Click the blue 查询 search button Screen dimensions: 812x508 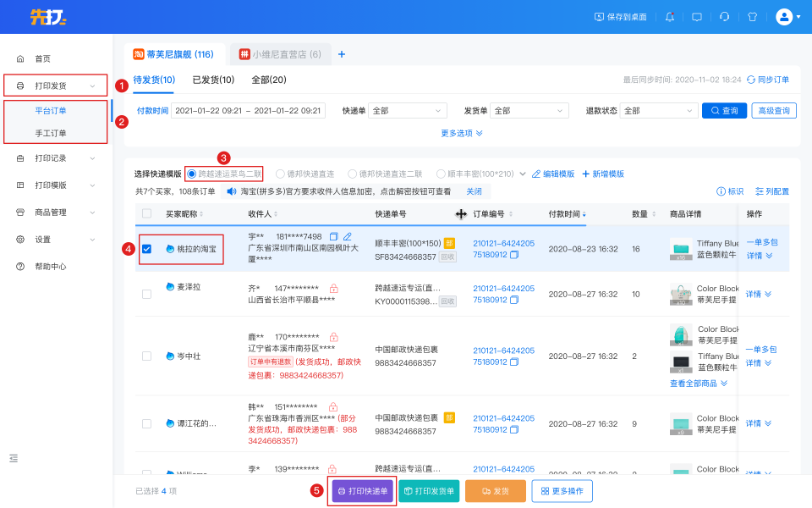[724, 111]
